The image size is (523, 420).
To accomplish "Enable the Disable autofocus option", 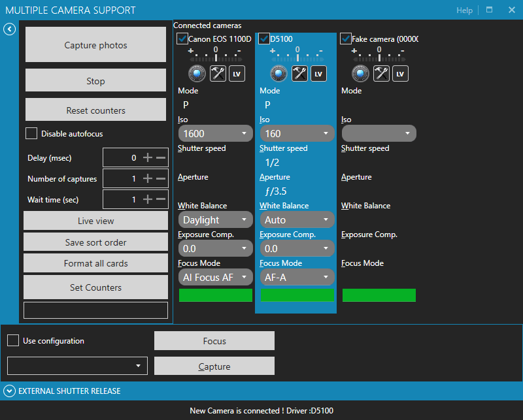I will 31,133.
